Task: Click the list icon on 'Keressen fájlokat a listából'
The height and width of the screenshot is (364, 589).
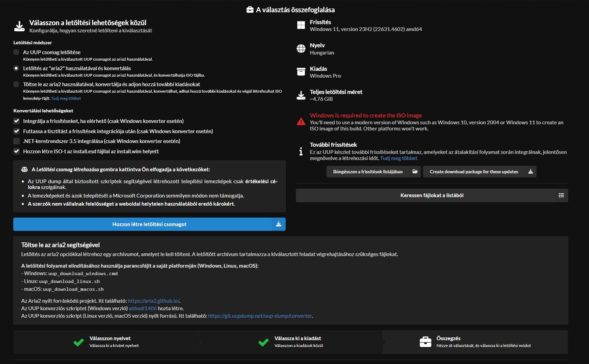Action: tap(561, 195)
